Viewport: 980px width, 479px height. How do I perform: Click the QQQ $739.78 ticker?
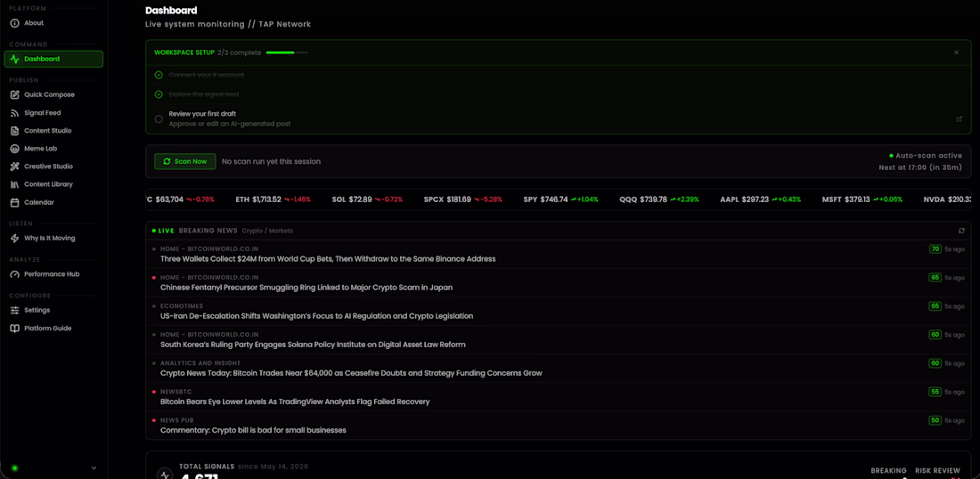pyautogui.click(x=659, y=199)
